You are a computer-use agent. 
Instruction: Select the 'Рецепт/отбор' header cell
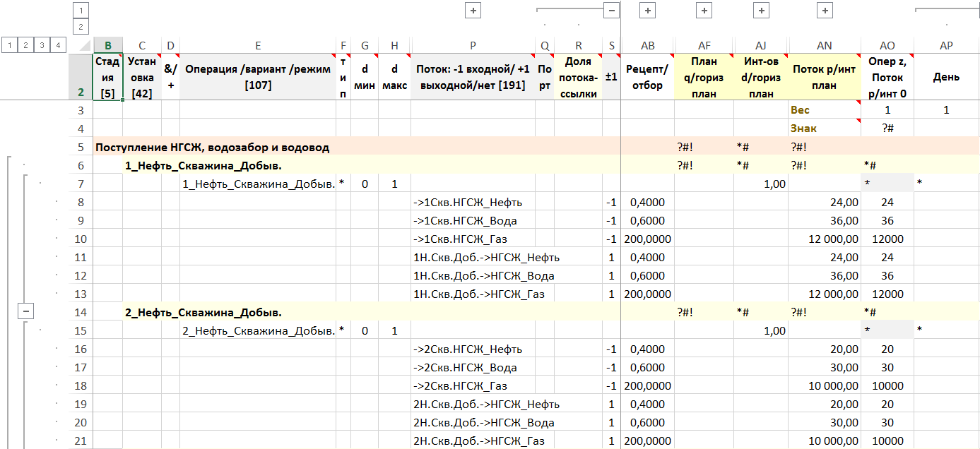[x=647, y=77]
